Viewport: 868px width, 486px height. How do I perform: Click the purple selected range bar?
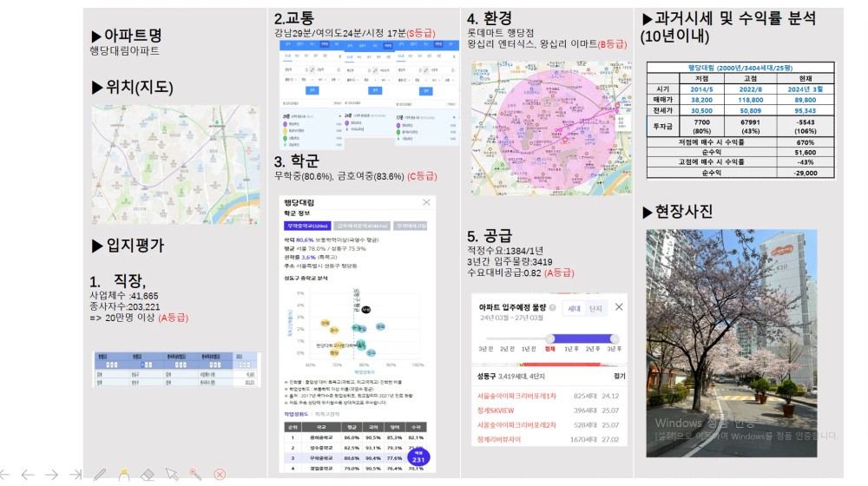click(582, 338)
